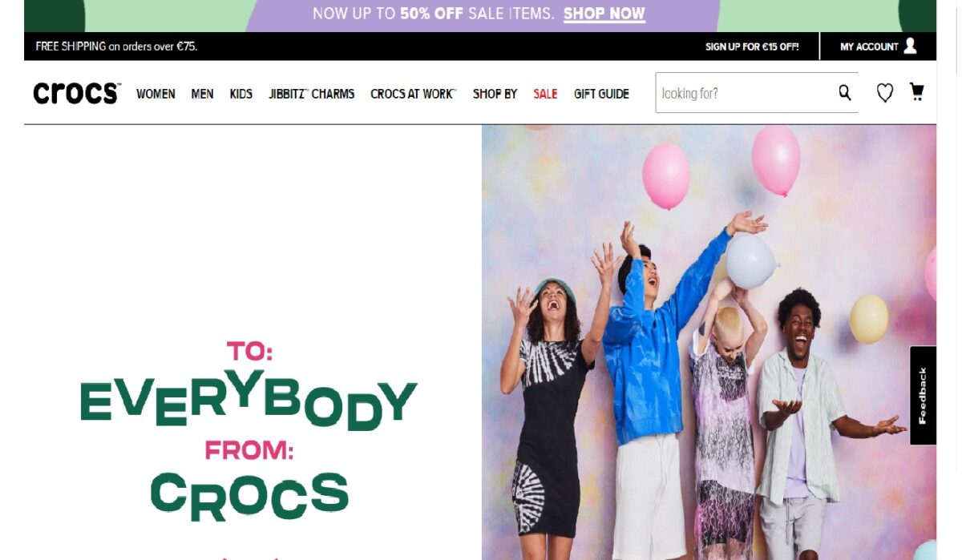The image size is (962, 560).
Task: Open the wishlist heart icon
Action: [884, 93]
